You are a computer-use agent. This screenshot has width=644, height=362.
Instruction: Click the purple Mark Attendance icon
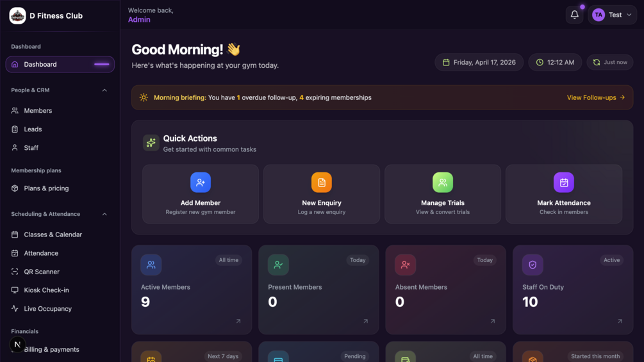564,182
